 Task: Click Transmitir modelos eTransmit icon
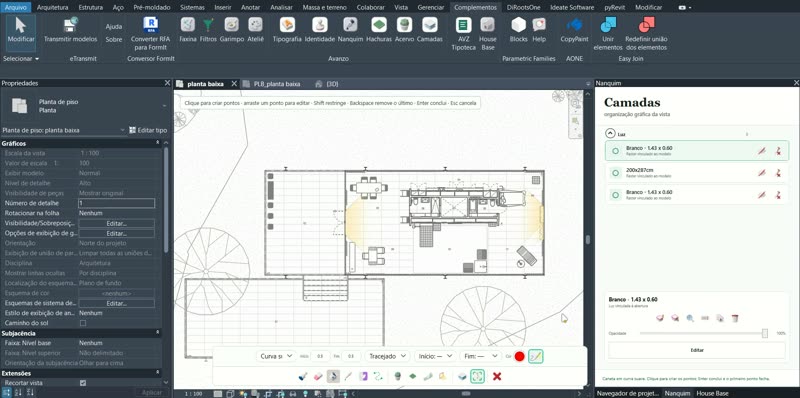(x=70, y=30)
